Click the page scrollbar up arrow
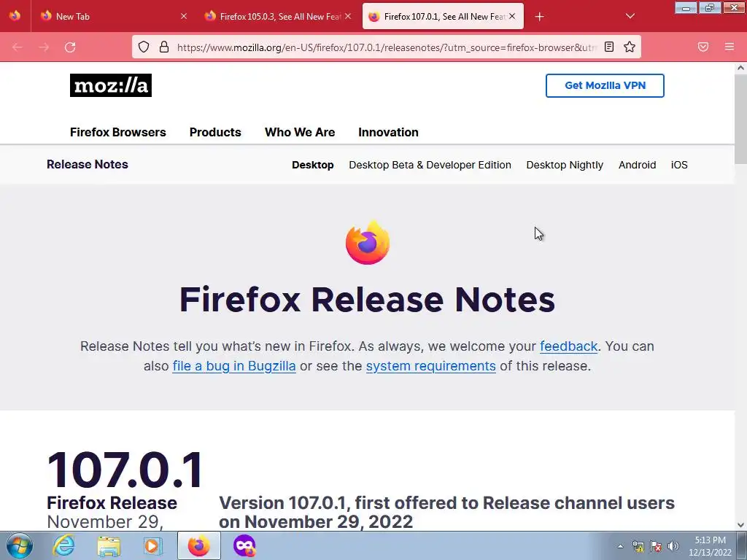 point(741,68)
